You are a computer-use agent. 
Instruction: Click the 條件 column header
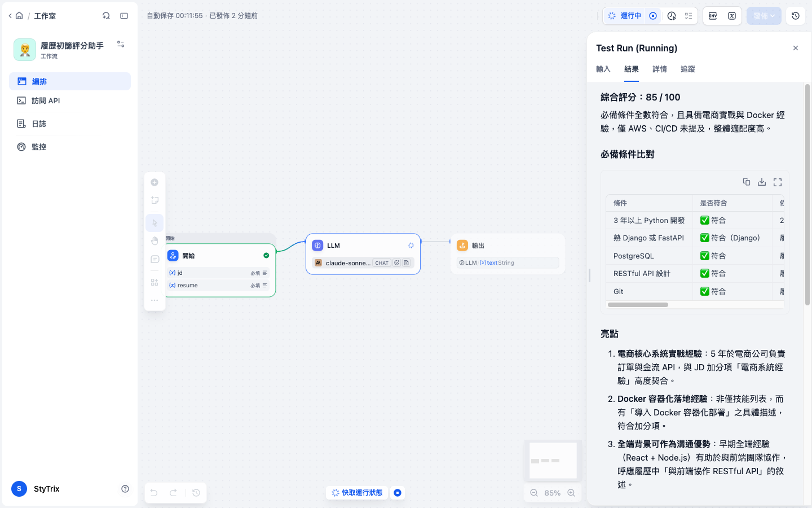[649, 203]
